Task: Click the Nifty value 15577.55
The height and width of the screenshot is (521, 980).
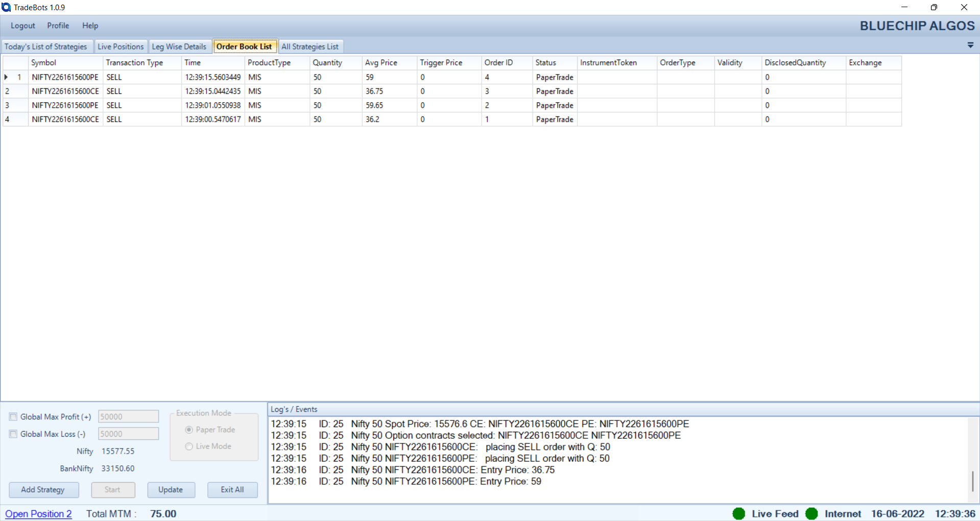Action: click(x=118, y=452)
